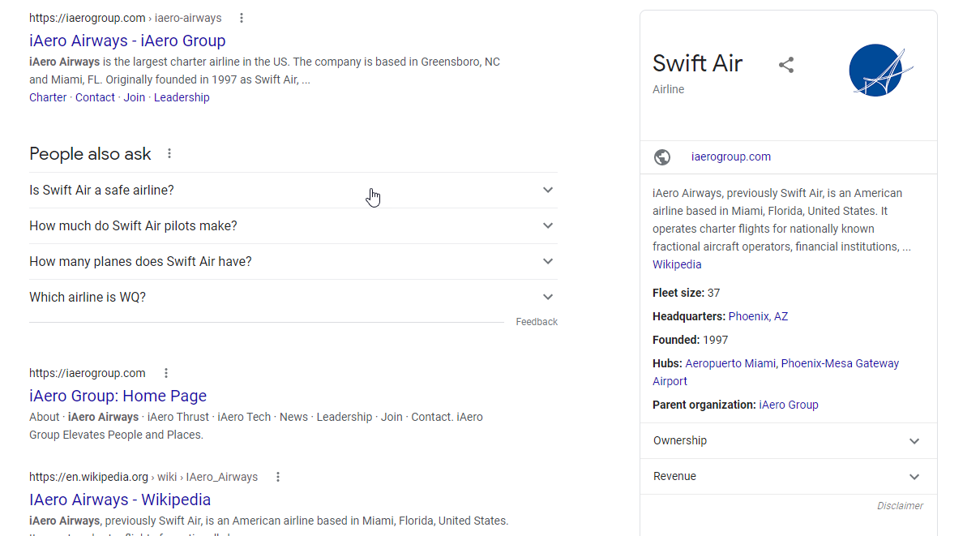Open options menu for iaero-airways result
This screenshot has width=980, height=536.
(x=242, y=18)
